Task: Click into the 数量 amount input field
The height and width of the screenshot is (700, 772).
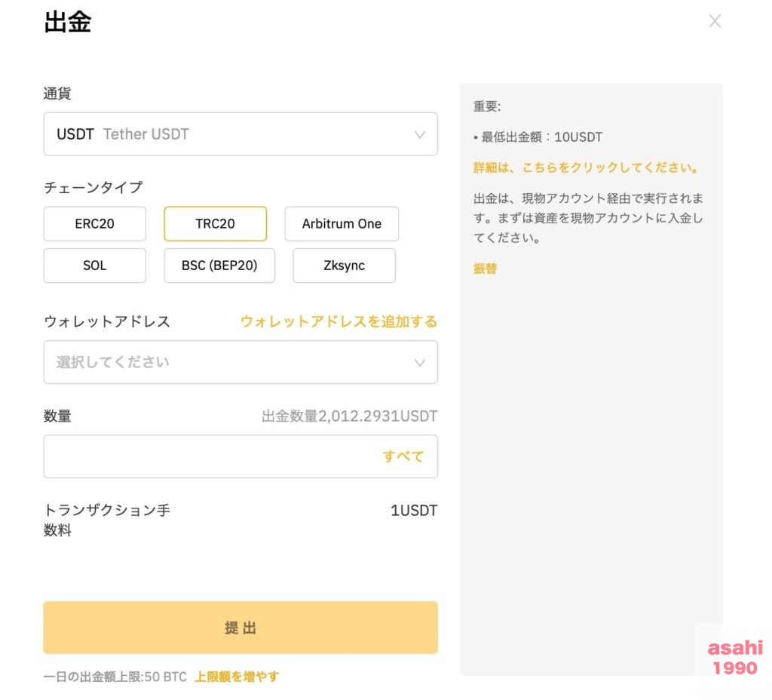Action: pos(240,456)
